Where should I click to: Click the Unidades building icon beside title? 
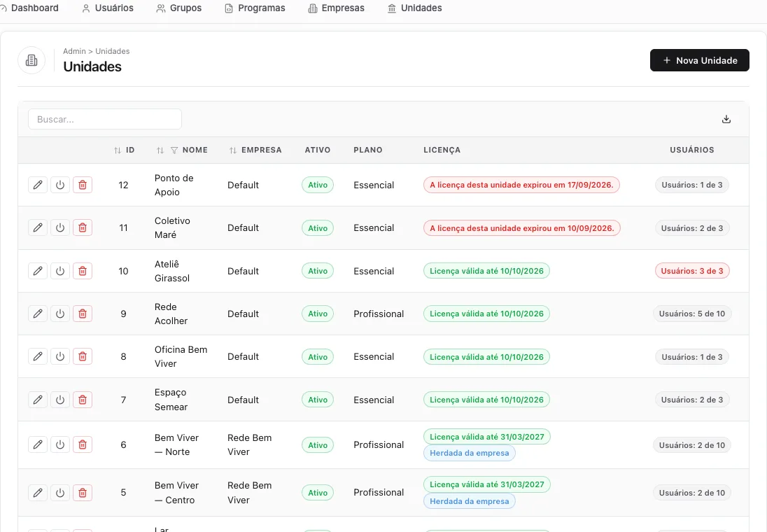[31, 60]
